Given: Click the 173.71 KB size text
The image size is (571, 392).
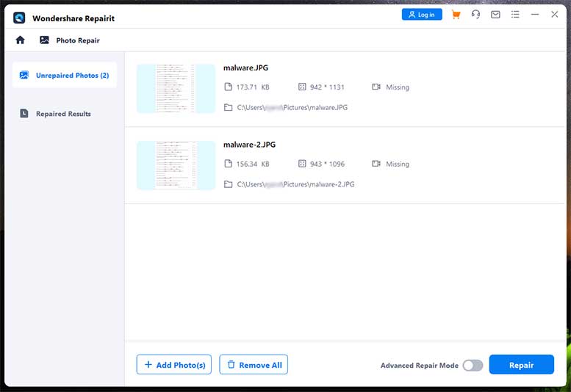Looking at the screenshot, I should coord(253,87).
